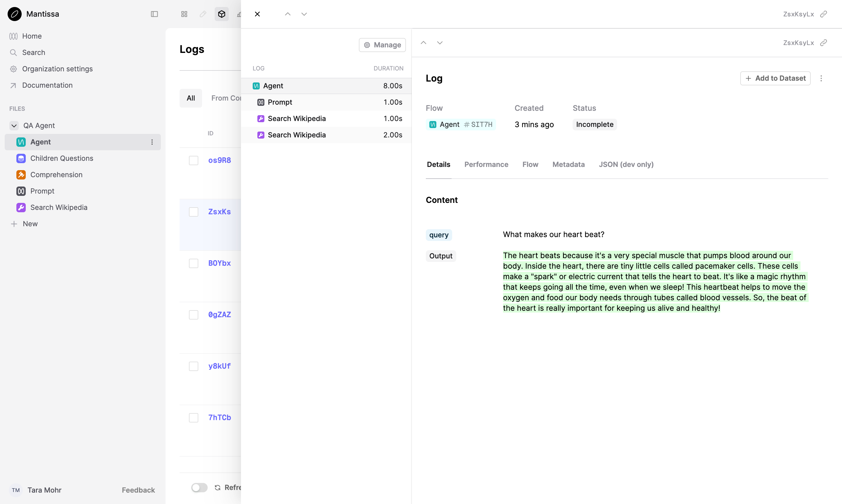Switch to the Details tab
Screen dimensions: 842x504
pos(438,164)
